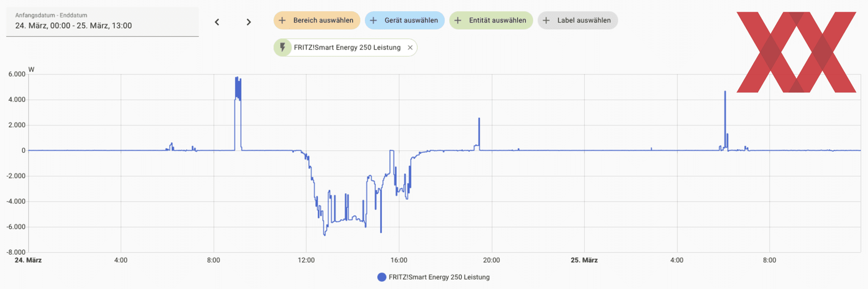868x289 pixels.
Task: Click the 'Anfangsdatum - Enddatum' label
Action: (x=51, y=15)
